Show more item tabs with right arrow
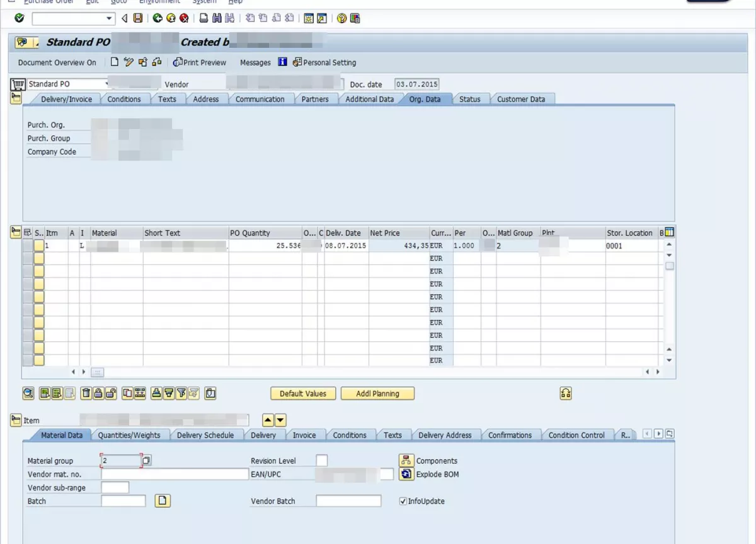This screenshot has width=756, height=544. coord(658,434)
